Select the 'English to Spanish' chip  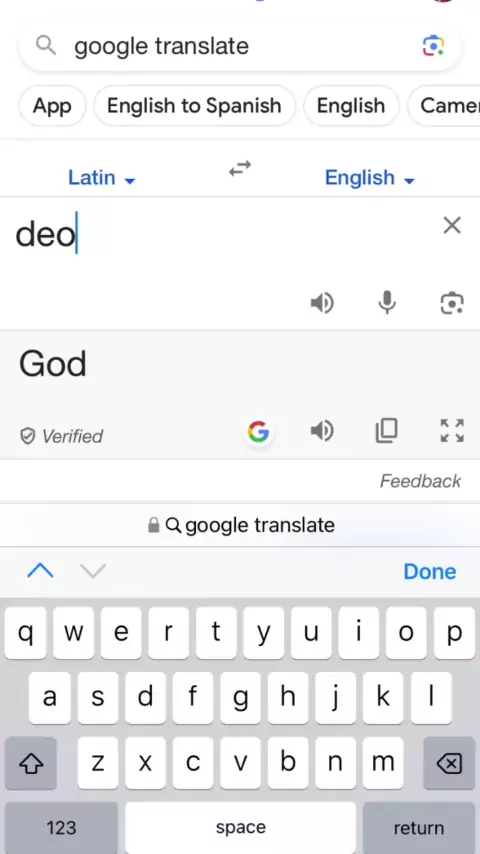pyautogui.click(x=194, y=106)
